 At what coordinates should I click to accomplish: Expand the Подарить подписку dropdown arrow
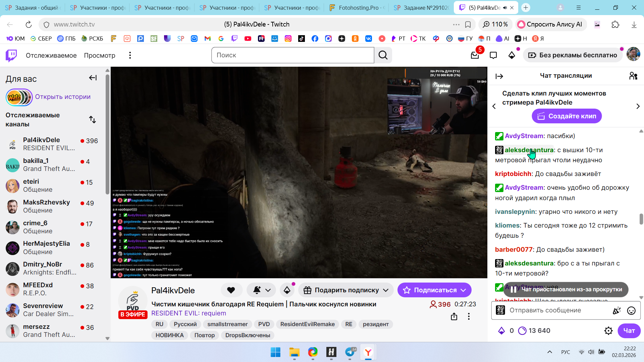(386, 290)
